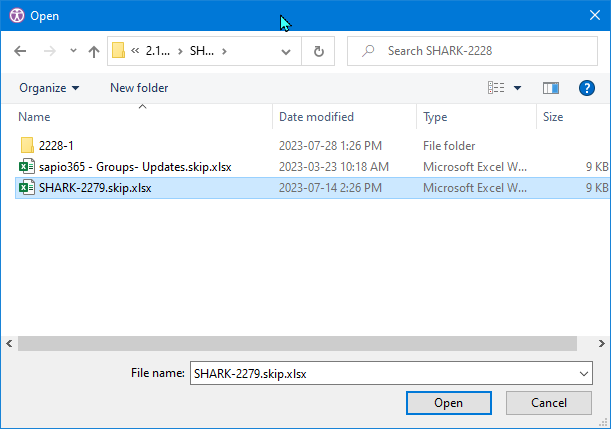Expand the File name combo box list

(x=584, y=373)
